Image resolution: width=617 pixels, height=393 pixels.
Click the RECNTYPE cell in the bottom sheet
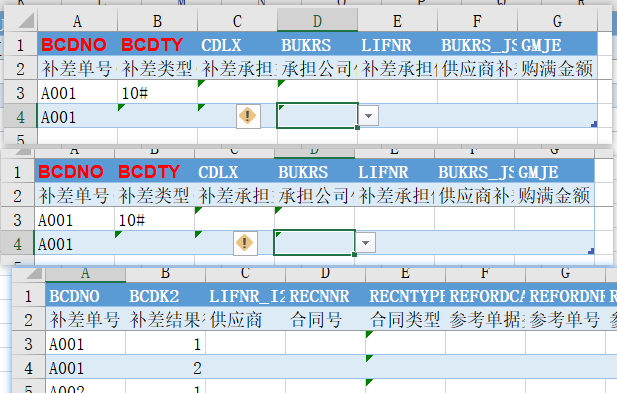point(405,295)
